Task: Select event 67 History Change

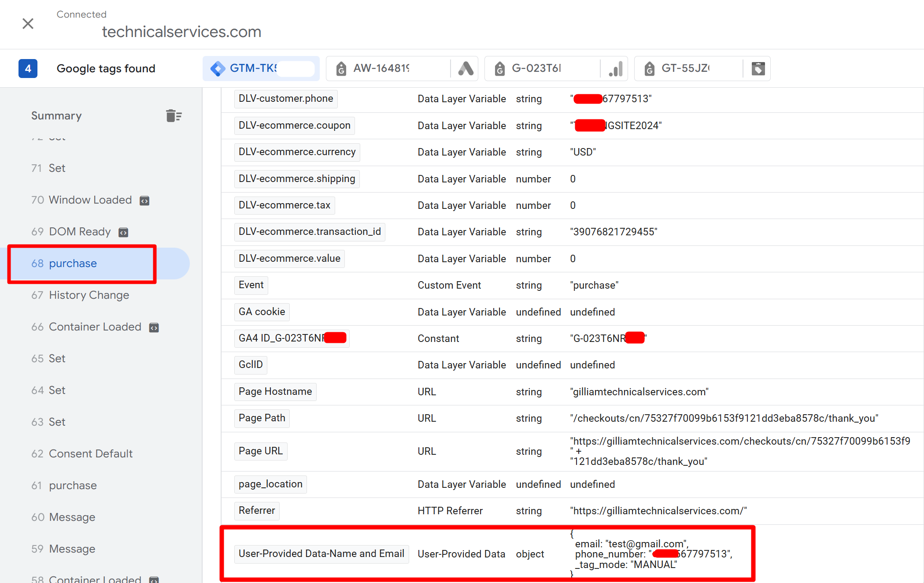Action: pyautogui.click(x=89, y=295)
